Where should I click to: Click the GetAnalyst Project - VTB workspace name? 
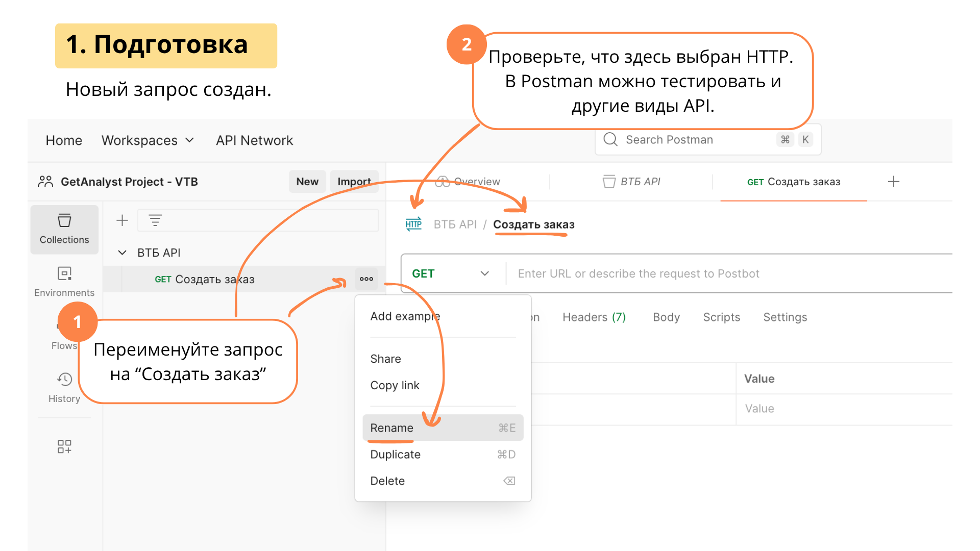(129, 182)
